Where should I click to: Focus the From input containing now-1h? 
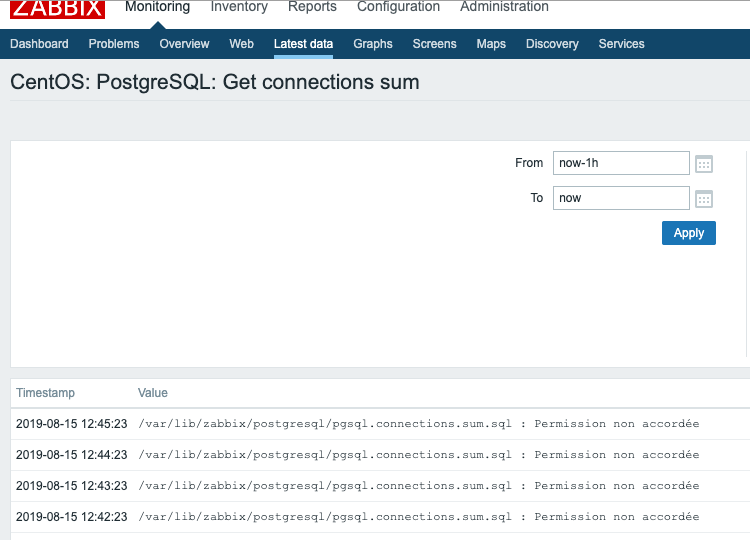(621, 163)
